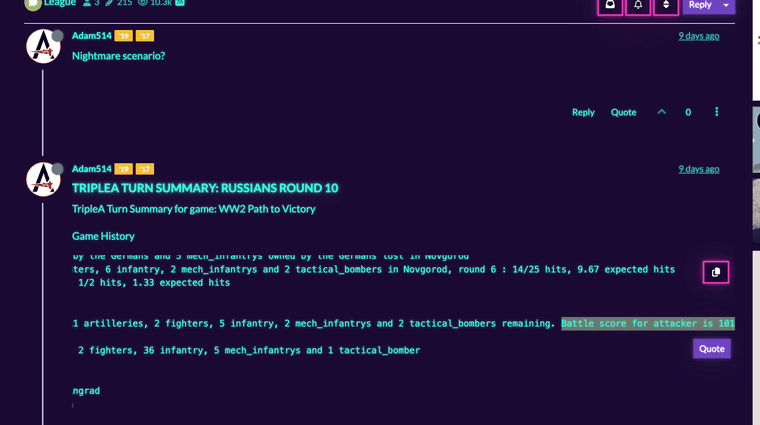Click the '19 badge on Turn Summary post
Image resolution: width=760 pixels, height=425 pixels.
[x=124, y=169]
